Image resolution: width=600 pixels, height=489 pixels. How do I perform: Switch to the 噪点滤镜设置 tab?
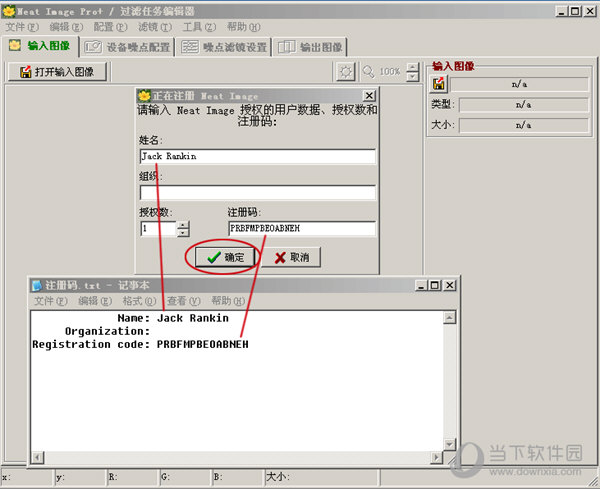click(224, 47)
